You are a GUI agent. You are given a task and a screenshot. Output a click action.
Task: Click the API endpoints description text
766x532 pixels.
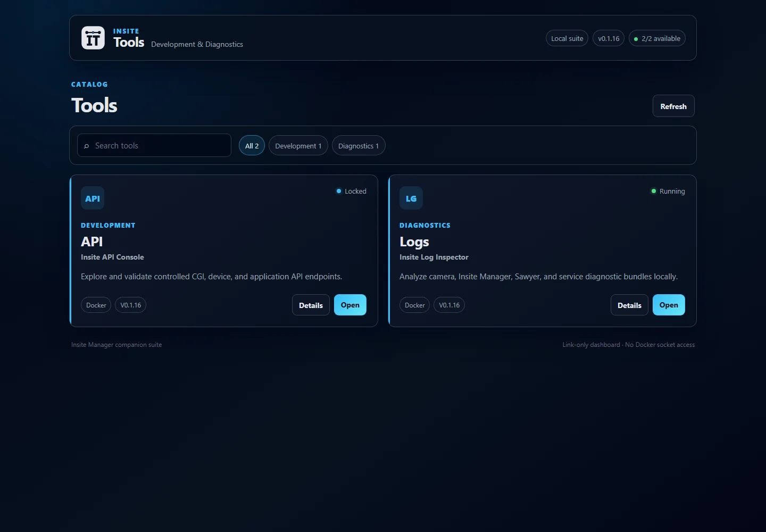(212, 277)
